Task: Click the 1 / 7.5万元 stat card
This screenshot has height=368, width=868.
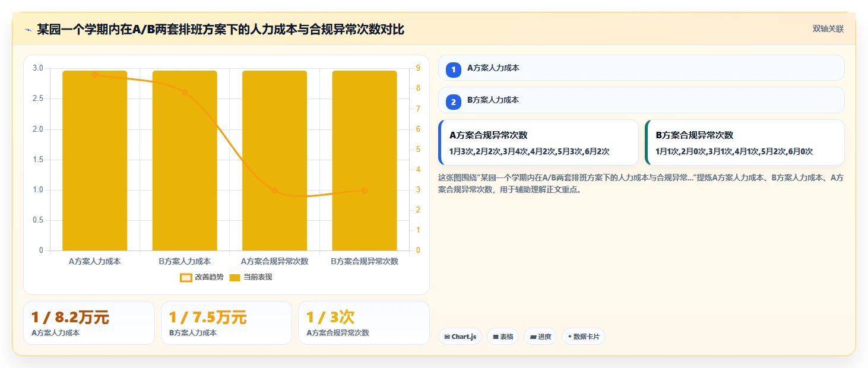Action: 226,323
